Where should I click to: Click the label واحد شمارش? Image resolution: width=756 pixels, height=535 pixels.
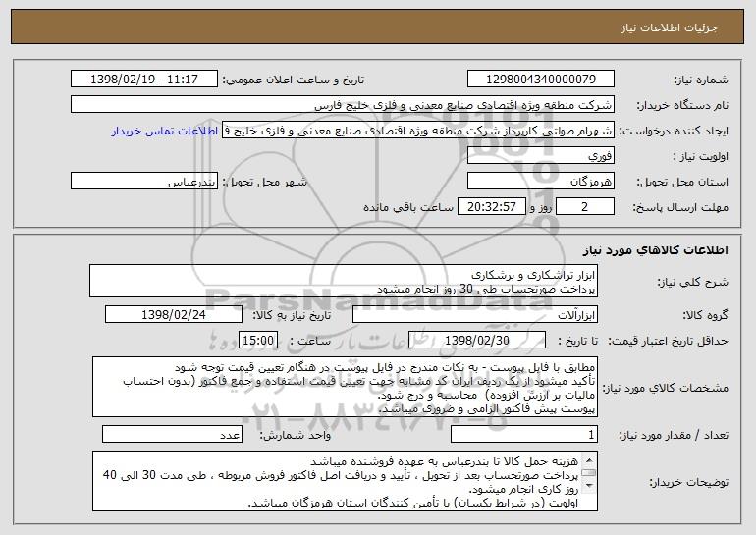click(296, 436)
